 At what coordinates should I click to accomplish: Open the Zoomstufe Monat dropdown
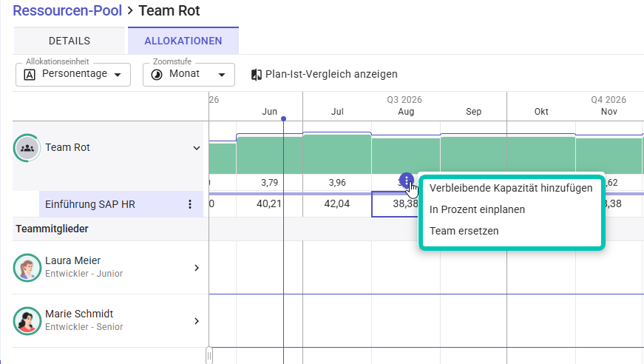click(x=189, y=75)
